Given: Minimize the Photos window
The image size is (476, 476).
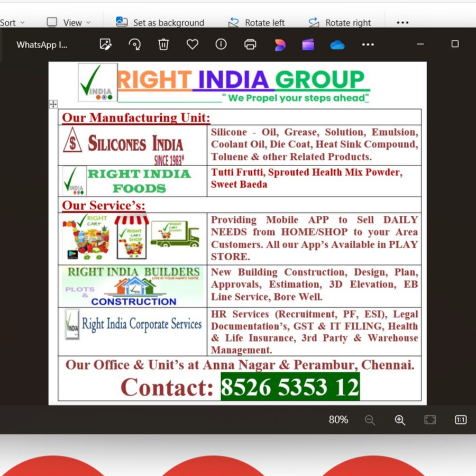Looking at the screenshot, I should tap(420, 44).
